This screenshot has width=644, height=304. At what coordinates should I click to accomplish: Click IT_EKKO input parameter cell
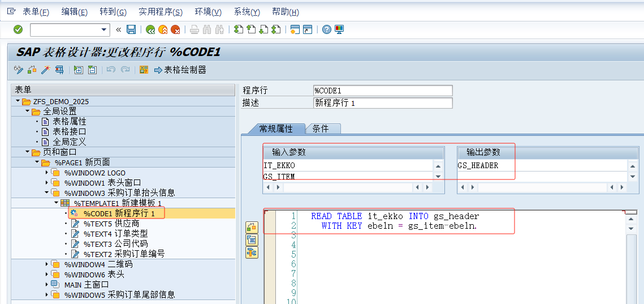click(348, 165)
